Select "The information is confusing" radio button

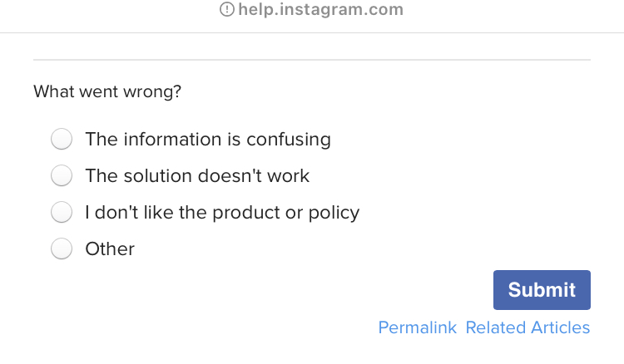62,140
